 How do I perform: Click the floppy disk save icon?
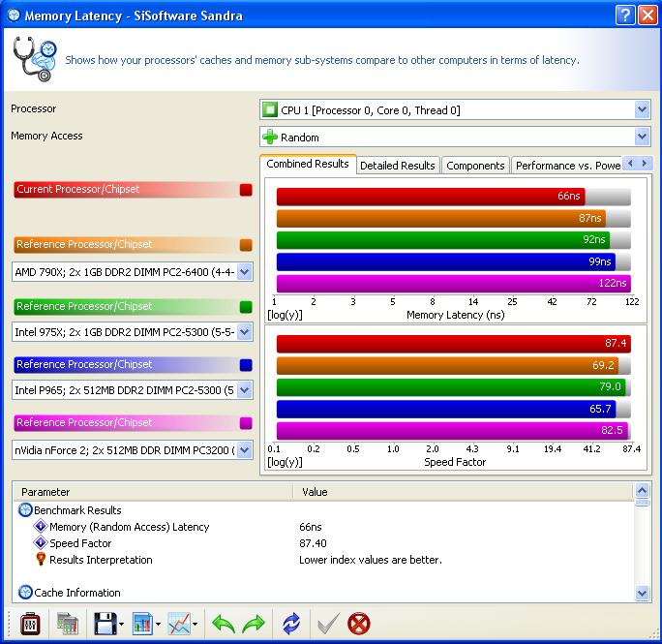click(x=105, y=624)
